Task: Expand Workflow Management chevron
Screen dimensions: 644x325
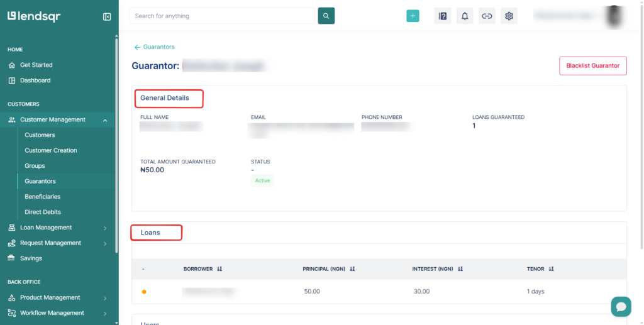Action: click(x=105, y=314)
